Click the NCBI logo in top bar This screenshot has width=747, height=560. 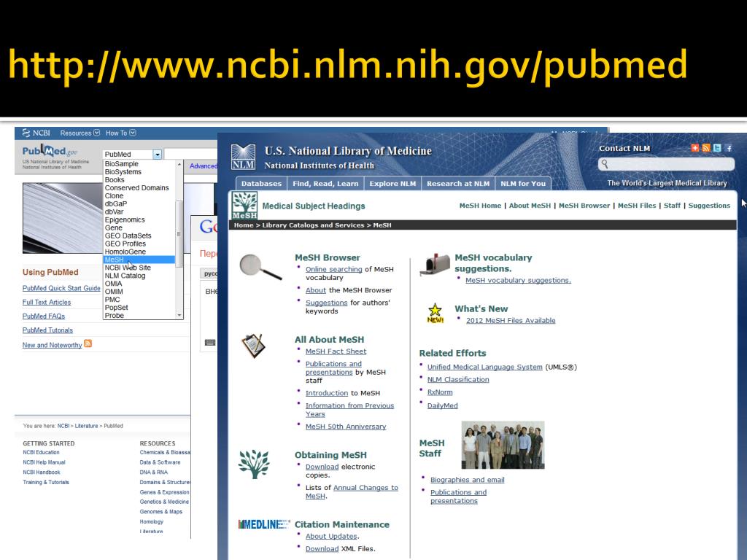(36, 133)
